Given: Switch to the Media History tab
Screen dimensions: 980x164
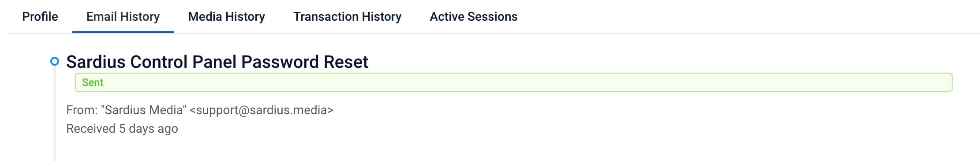Looking at the screenshot, I should point(226,17).
